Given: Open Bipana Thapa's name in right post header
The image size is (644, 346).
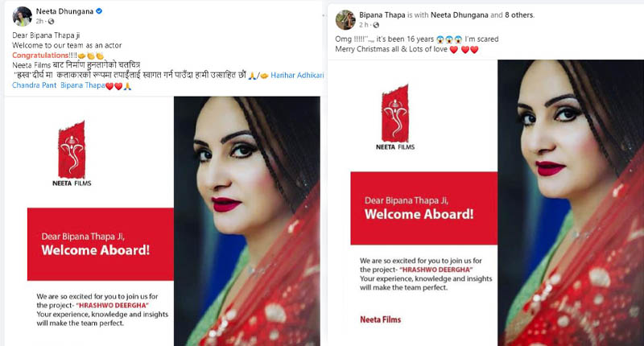Looking at the screenshot, I should (382, 14).
